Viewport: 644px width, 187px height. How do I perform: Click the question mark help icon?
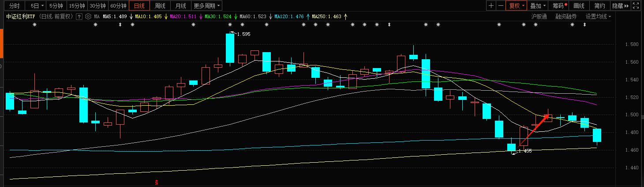[79, 17]
